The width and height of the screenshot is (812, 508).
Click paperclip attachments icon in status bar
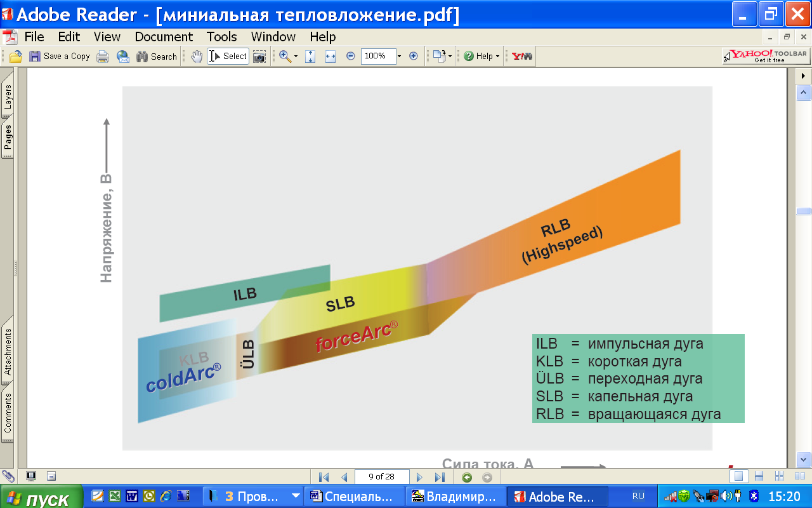click(8, 476)
